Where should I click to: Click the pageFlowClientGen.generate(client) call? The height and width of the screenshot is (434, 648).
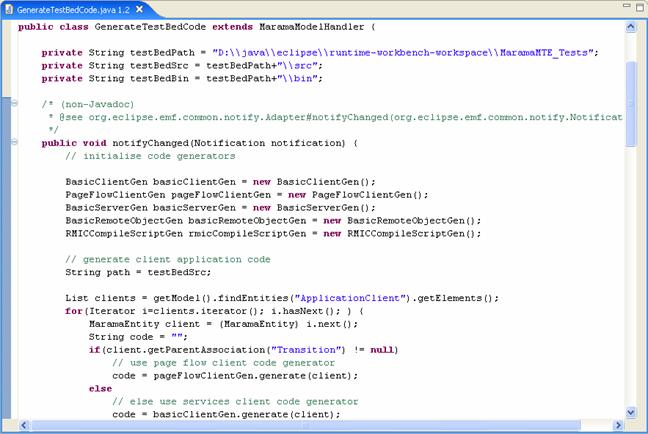[x=252, y=376]
